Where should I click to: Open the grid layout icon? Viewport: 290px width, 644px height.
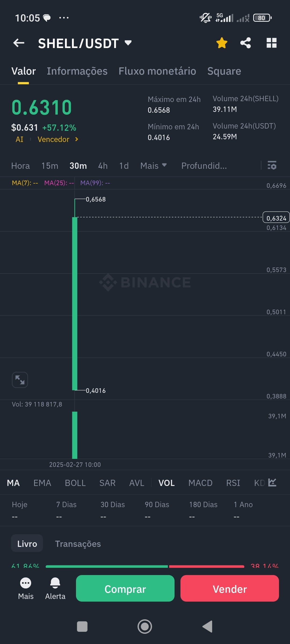(x=271, y=43)
